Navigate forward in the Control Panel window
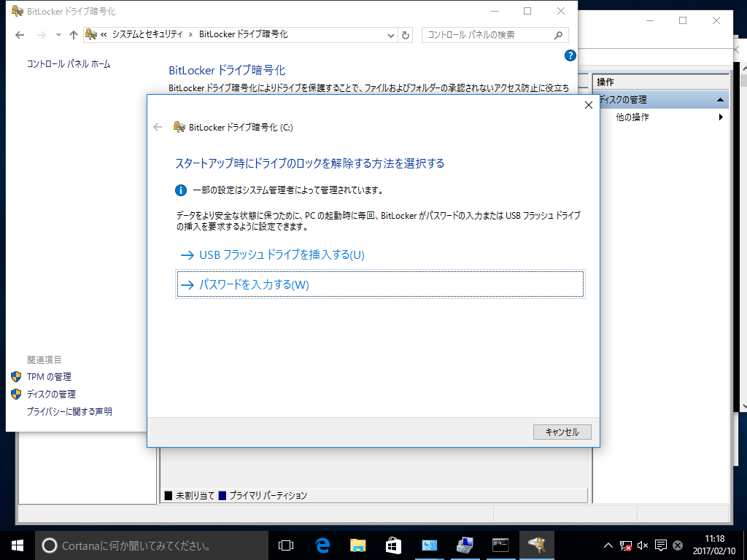Screen dimensions: 747x560 [x=42, y=35]
